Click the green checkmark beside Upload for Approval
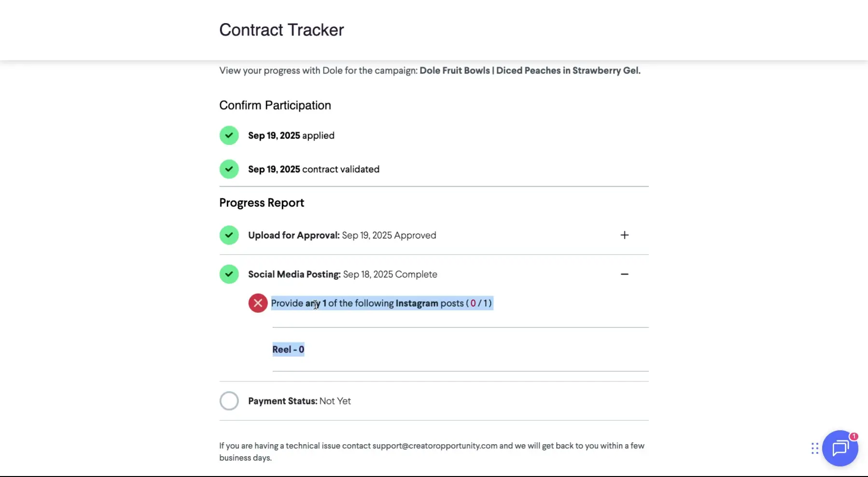The image size is (868, 477). tap(228, 235)
